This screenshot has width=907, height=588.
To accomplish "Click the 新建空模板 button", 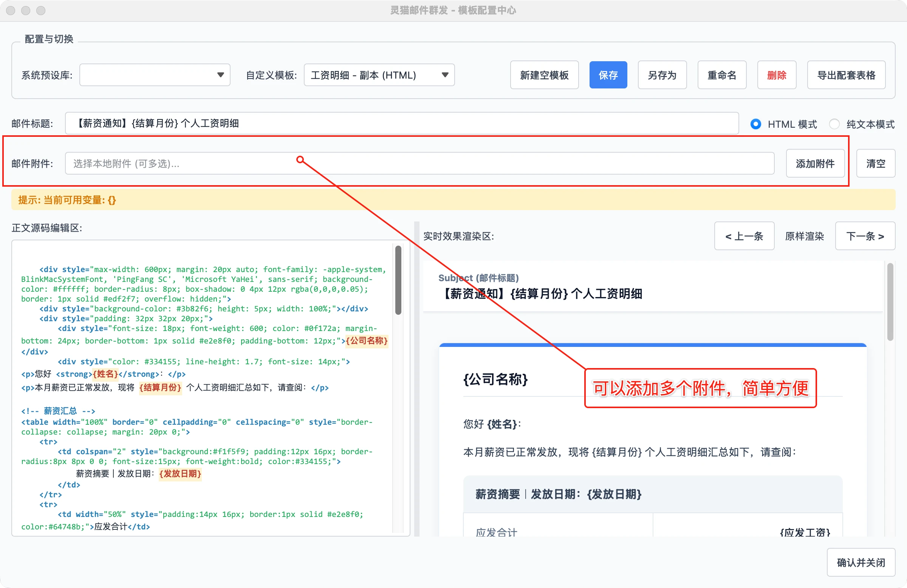I will pyautogui.click(x=544, y=75).
